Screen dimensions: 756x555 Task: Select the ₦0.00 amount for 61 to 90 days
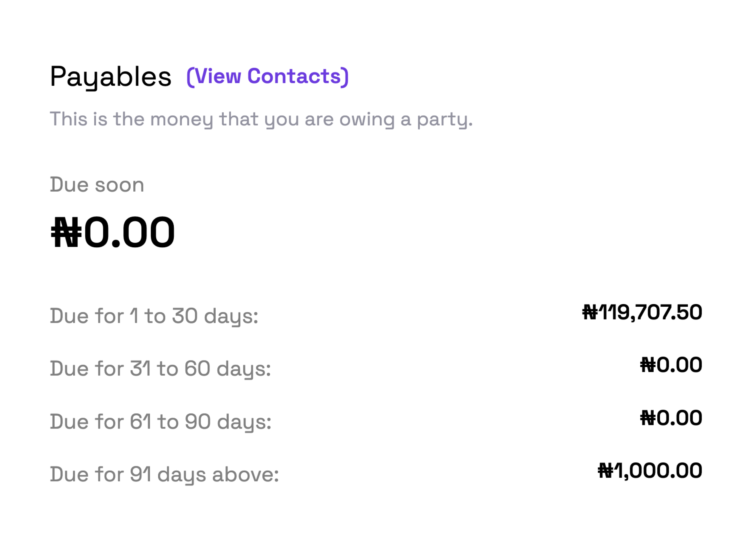671,418
